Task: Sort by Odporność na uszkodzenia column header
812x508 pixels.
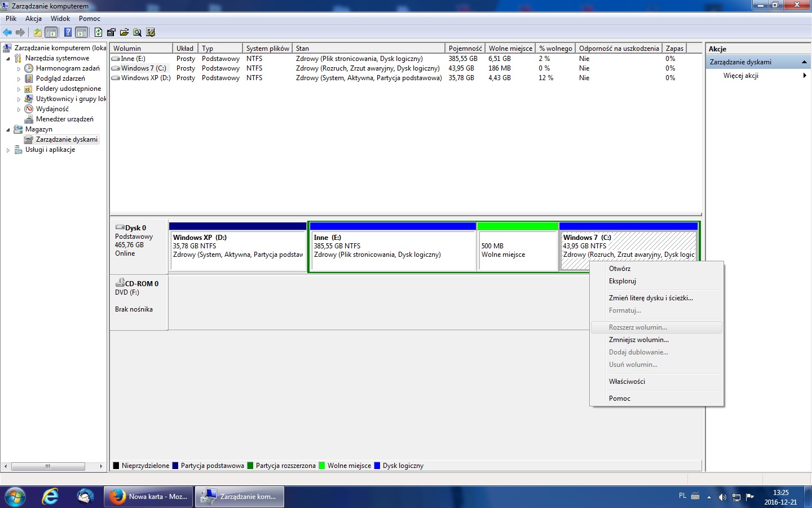Action: tap(619, 48)
